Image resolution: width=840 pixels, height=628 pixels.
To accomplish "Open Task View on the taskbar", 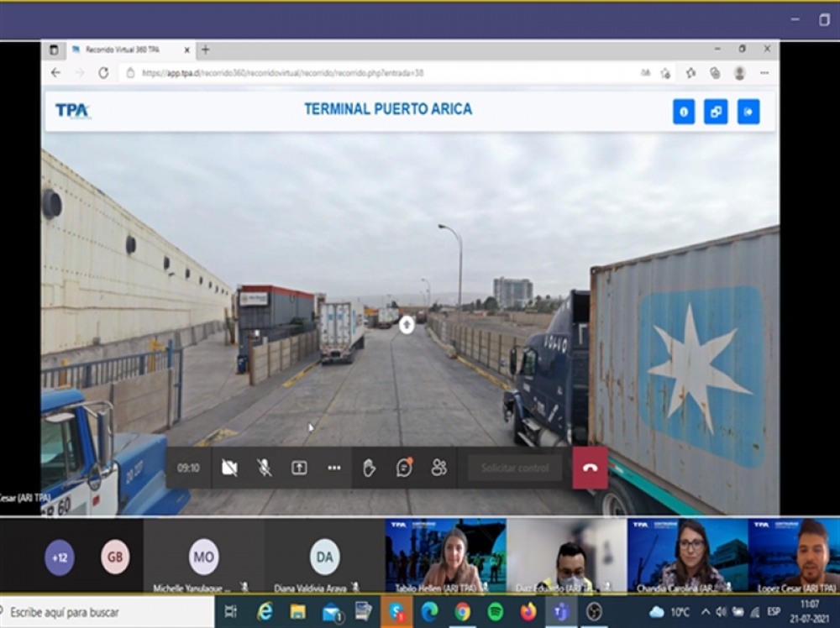I will (230, 611).
